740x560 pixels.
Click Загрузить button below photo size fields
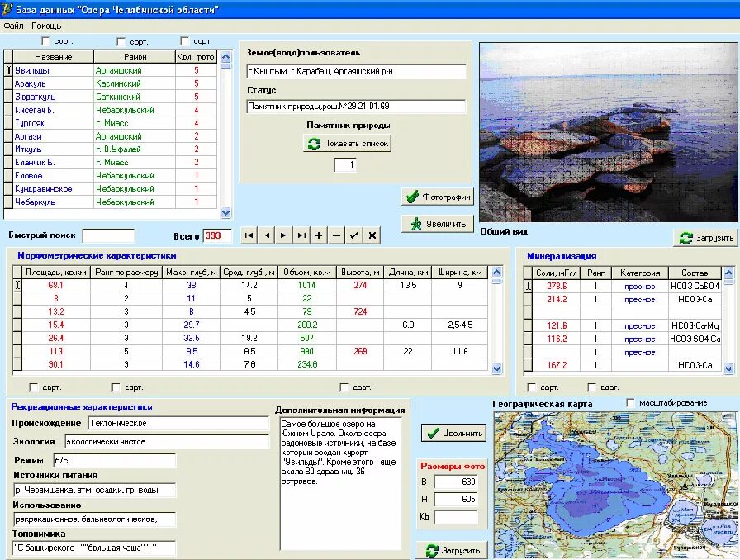point(452,550)
